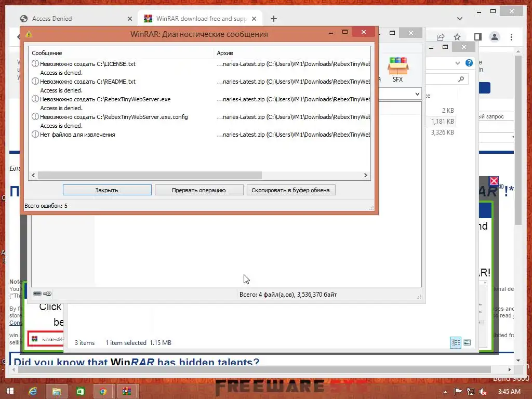Click the muted volume tray icon
The height and width of the screenshot is (399, 532).
point(483,392)
